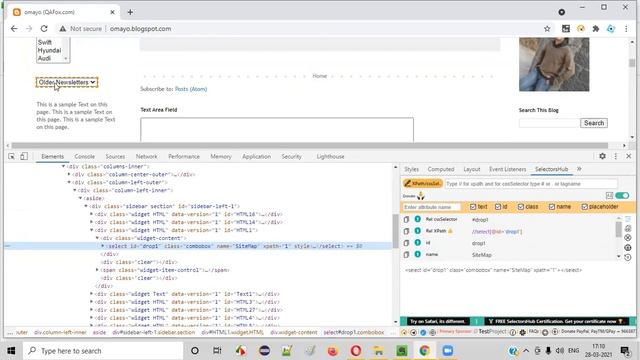This screenshot has width=640, height=360.
Task: Expand the div with id HTML14
Action: 91,222
